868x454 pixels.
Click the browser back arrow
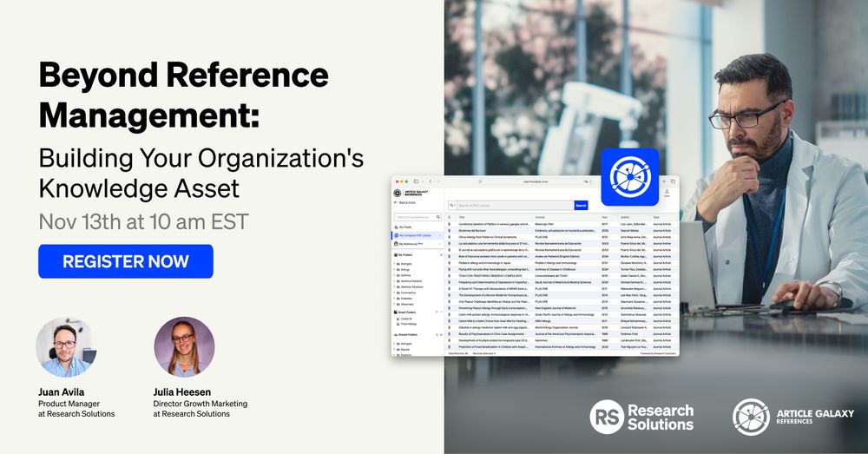[x=431, y=181]
